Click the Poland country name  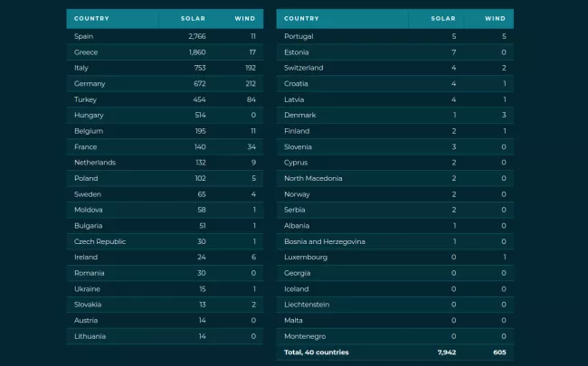click(x=86, y=178)
